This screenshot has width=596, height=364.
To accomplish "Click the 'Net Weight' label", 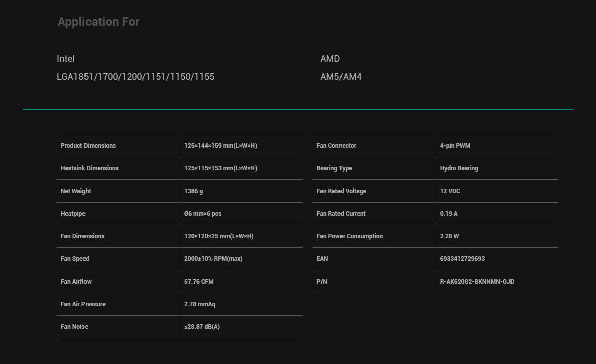I will [75, 191].
